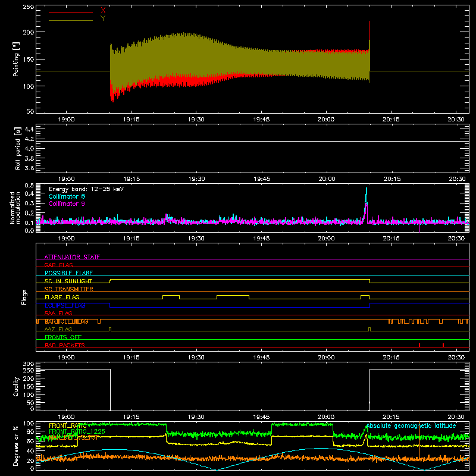Viewport: 476px width, 476px height.
Task: Click the yellow FRONT_RATIO legend label
Action: pos(68,425)
